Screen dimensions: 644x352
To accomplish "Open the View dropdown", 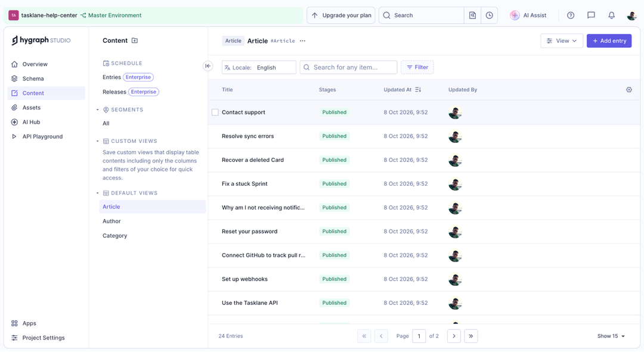I will coord(562,41).
